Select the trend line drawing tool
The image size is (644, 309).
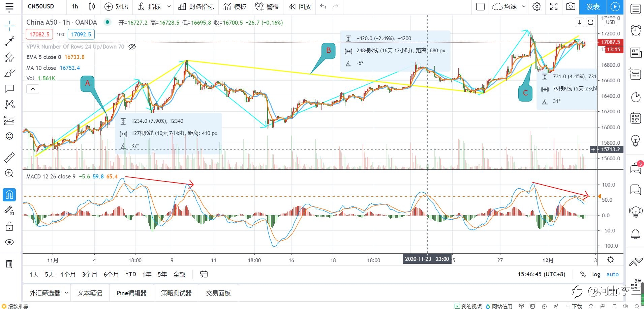(x=9, y=41)
